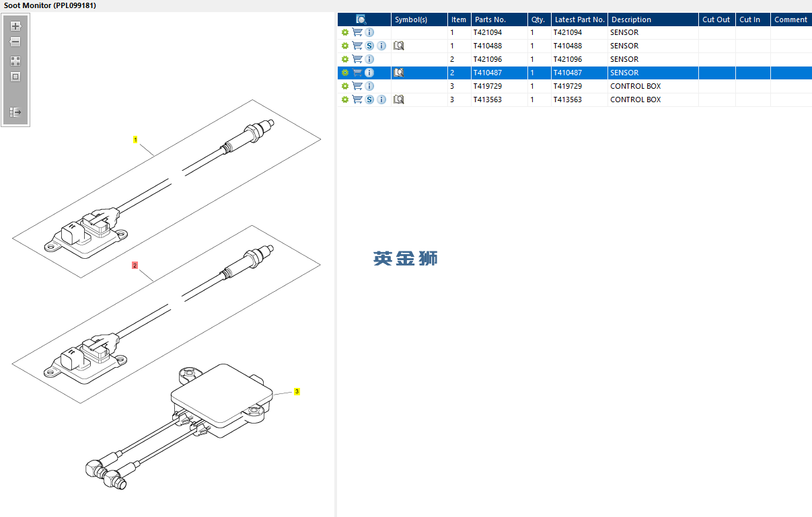Screen dimensions: 812x517
Task: Select the T421096 parts number cell
Action: (x=499, y=59)
